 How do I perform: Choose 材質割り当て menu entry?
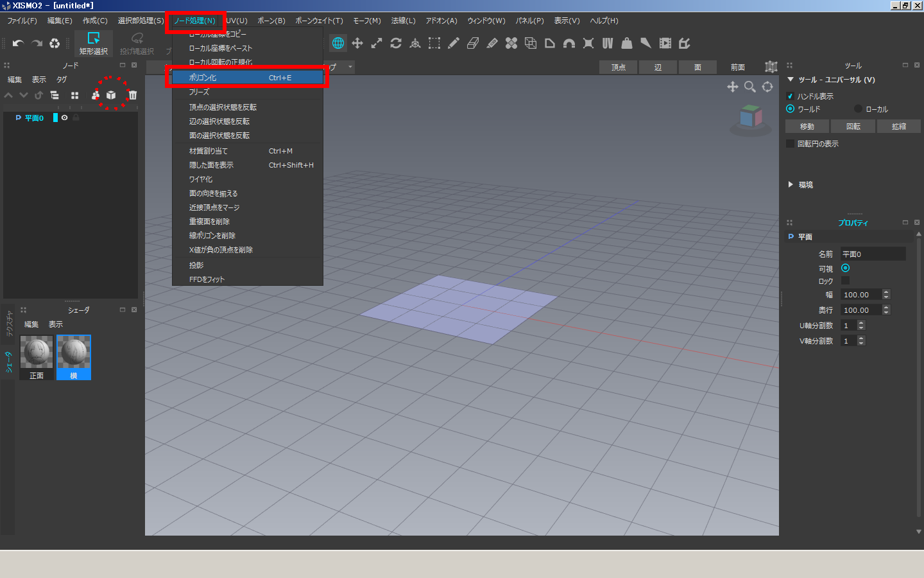pos(248,151)
